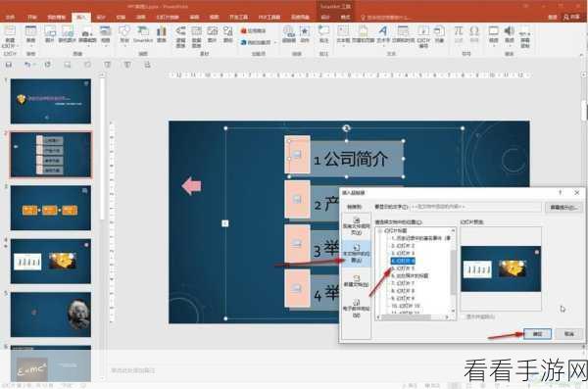Click the Screen Recording icon
The image size is (588, 389).
pyautogui.click(x=525, y=31)
